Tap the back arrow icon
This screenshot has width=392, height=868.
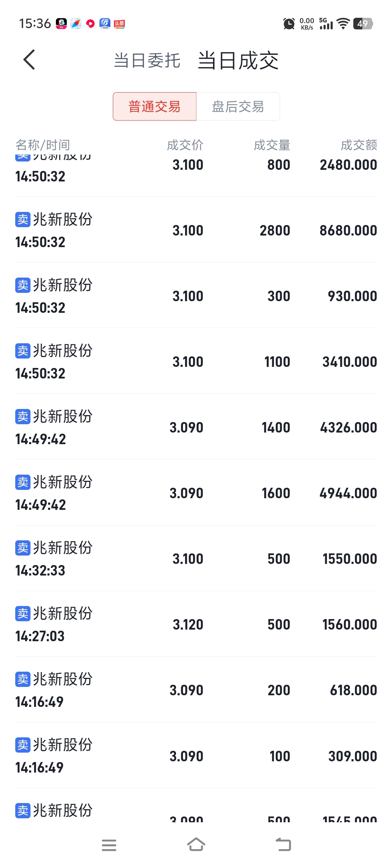(x=29, y=60)
